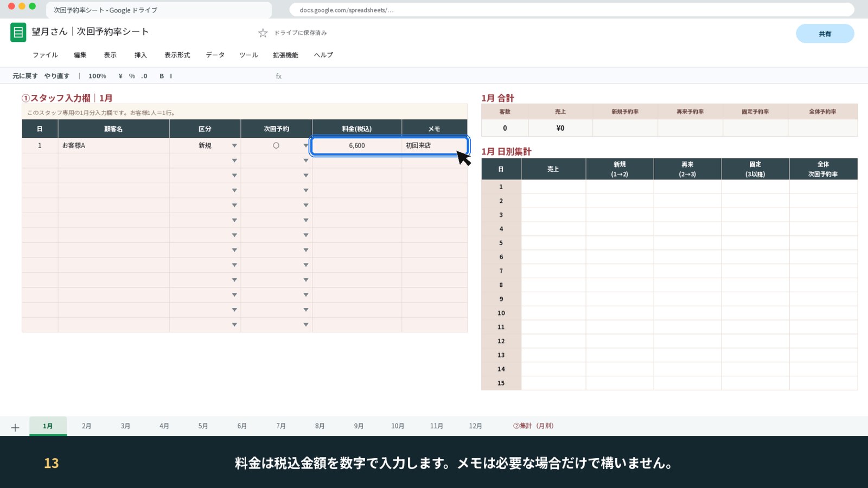
Task: Switch to the 3月 sheet tab
Action: pos(125,426)
